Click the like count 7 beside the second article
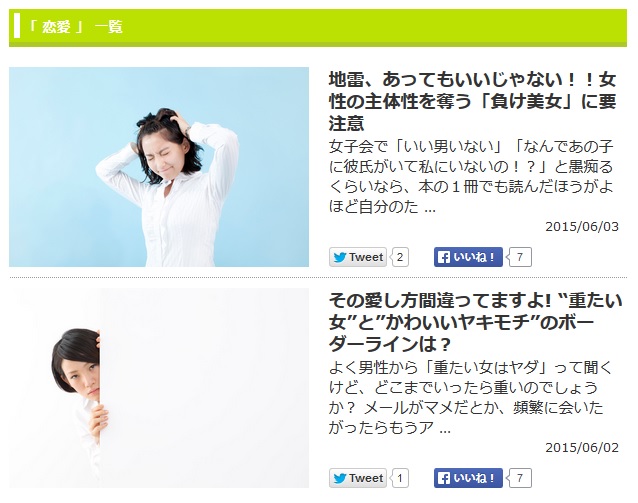 pos(519,478)
